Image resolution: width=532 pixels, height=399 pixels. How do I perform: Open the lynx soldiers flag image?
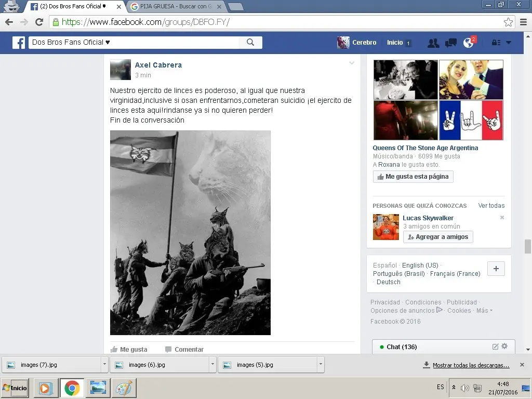tap(190, 233)
